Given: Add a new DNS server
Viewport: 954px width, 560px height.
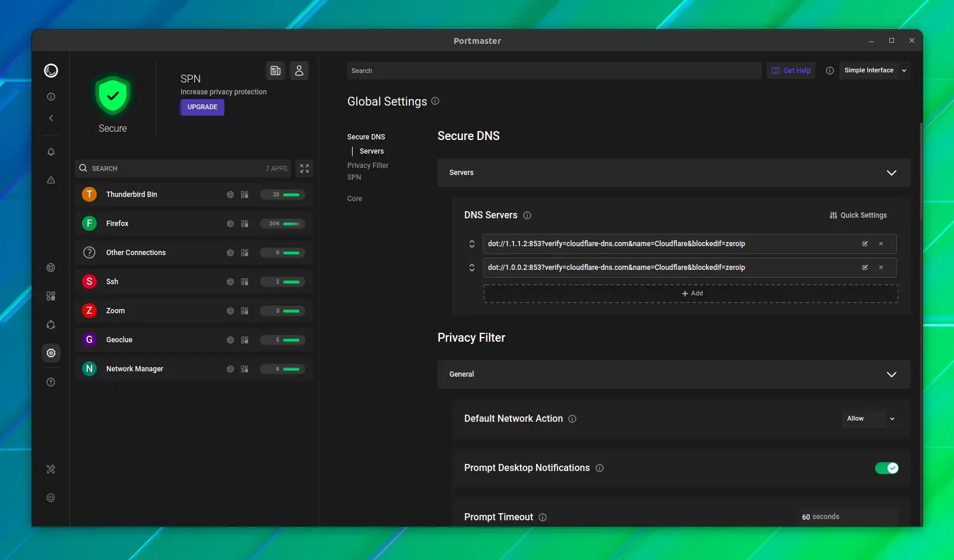Looking at the screenshot, I should pos(690,294).
